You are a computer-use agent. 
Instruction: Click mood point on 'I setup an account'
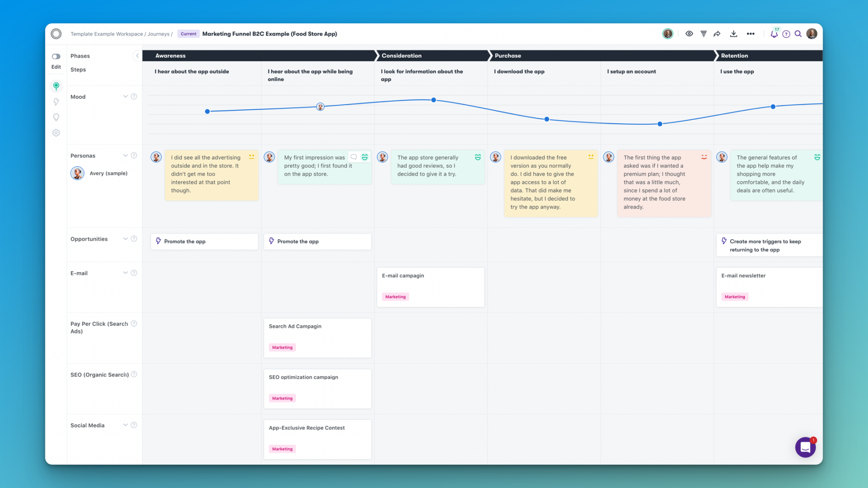click(660, 124)
